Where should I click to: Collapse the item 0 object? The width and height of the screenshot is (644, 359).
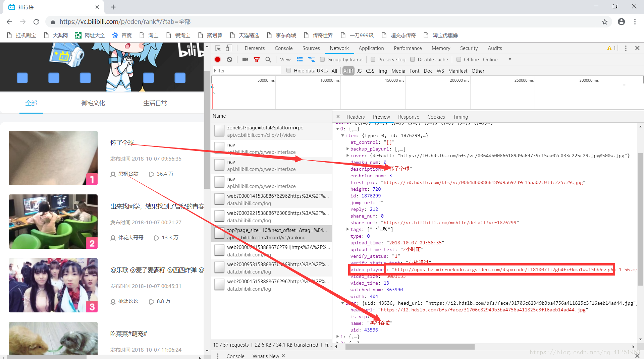[337, 129]
